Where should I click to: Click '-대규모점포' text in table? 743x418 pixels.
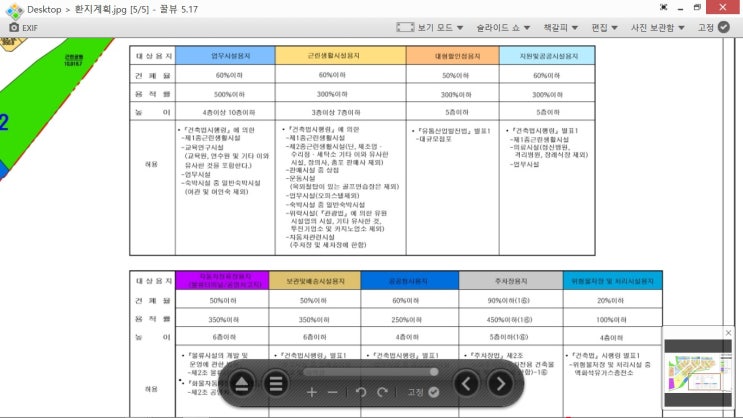point(434,139)
